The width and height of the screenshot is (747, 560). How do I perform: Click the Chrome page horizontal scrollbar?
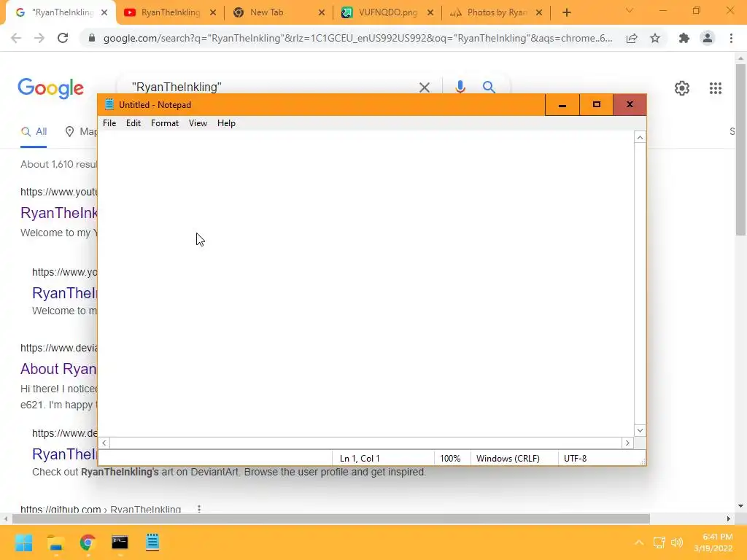coord(331,518)
